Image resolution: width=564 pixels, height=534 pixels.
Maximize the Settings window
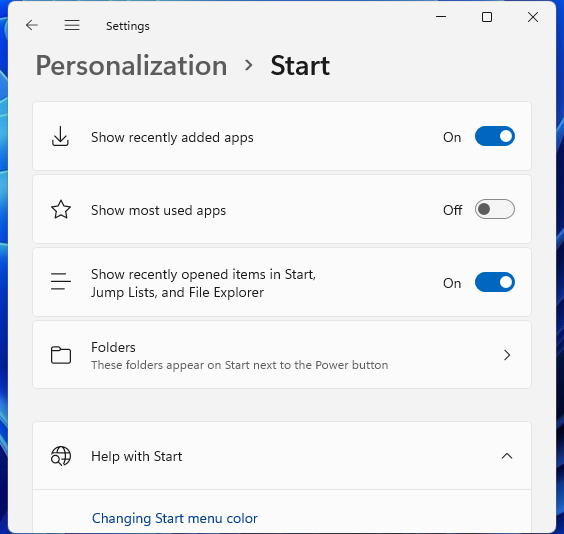click(x=487, y=17)
